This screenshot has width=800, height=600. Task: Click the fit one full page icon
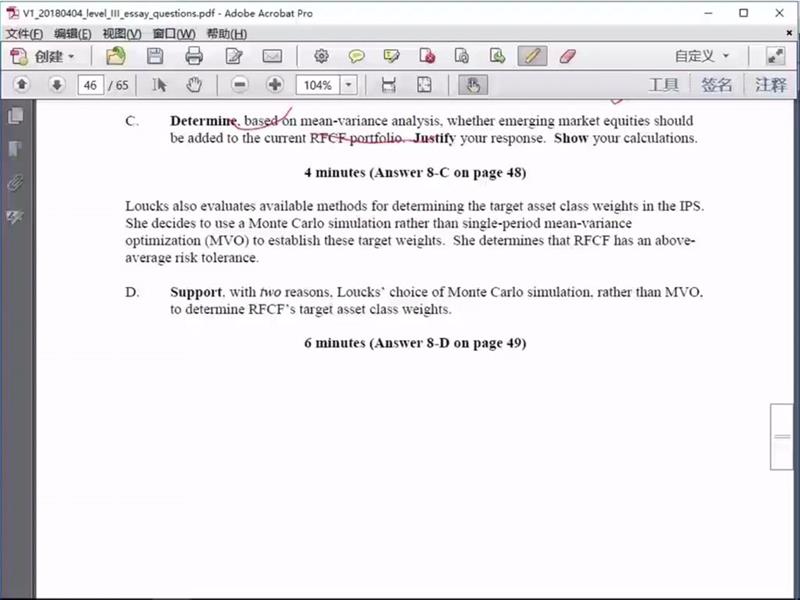coord(424,85)
